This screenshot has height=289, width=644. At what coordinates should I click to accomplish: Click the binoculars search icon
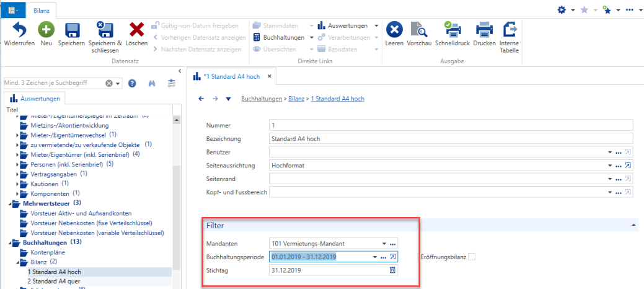click(152, 84)
